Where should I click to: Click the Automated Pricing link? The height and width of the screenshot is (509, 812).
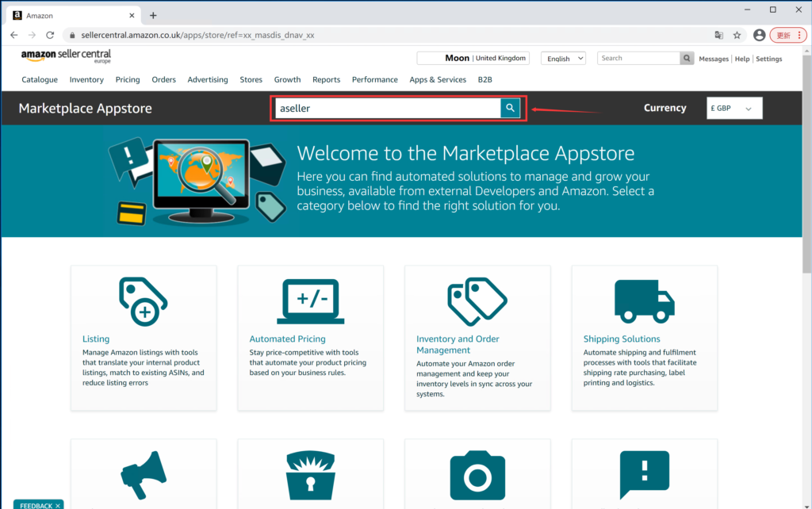point(287,339)
